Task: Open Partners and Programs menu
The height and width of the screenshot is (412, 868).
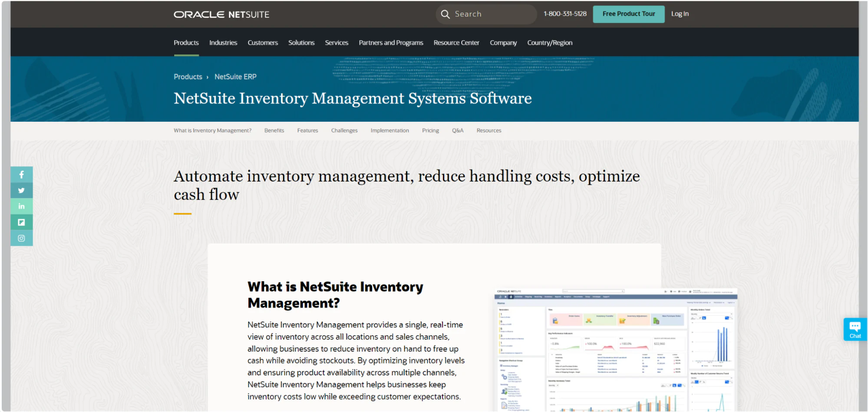Action: 391,43
